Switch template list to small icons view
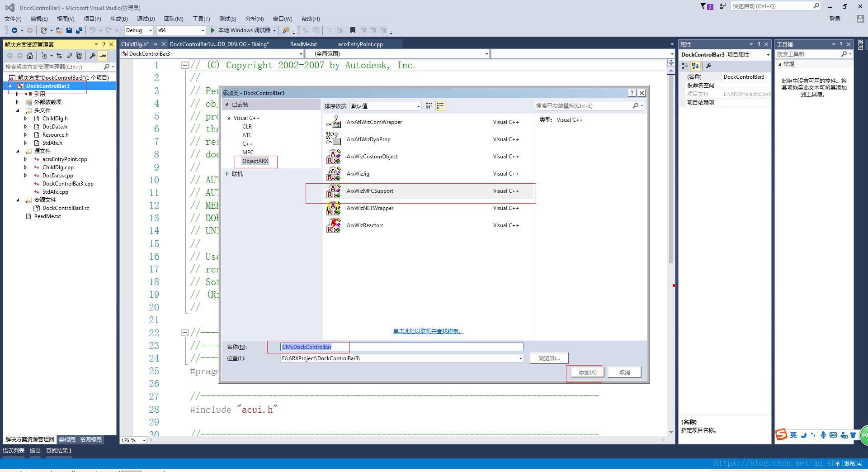Image resolution: width=868 pixels, height=472 pixels. (x=429, y=106)
